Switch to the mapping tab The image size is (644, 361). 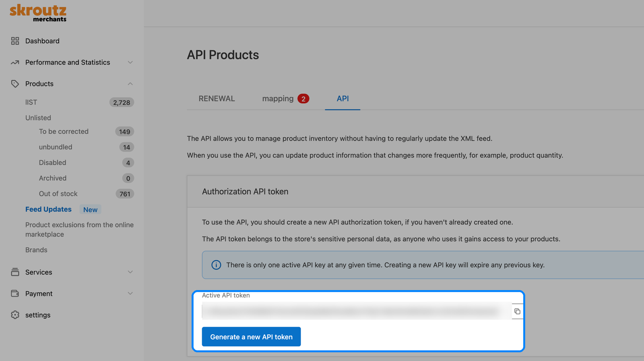285,99
